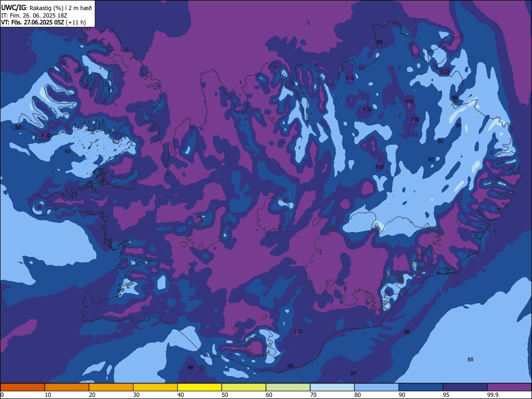
Task: Click the '90' legend tick label
Action: pyautogui.click(x=402, y=395)
